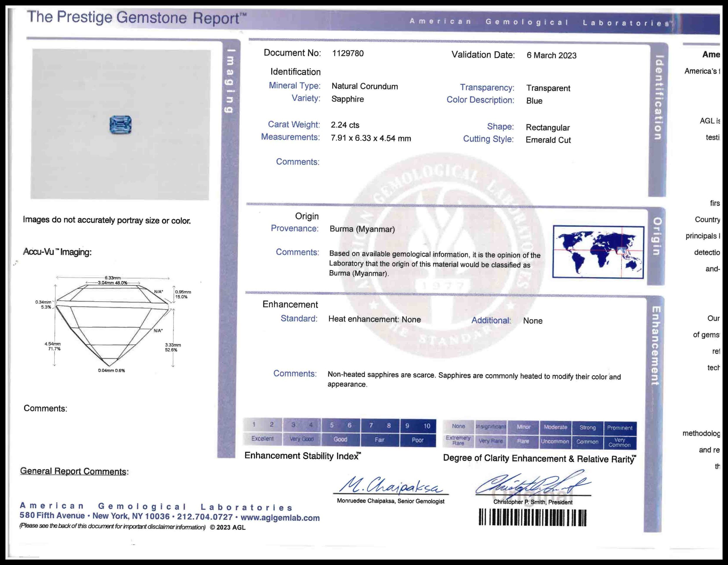This screenshot has width=728, height=565.
Task: Select culet measurement 0.04mm 0.6% in diagram
Action: tap(111, 370)
